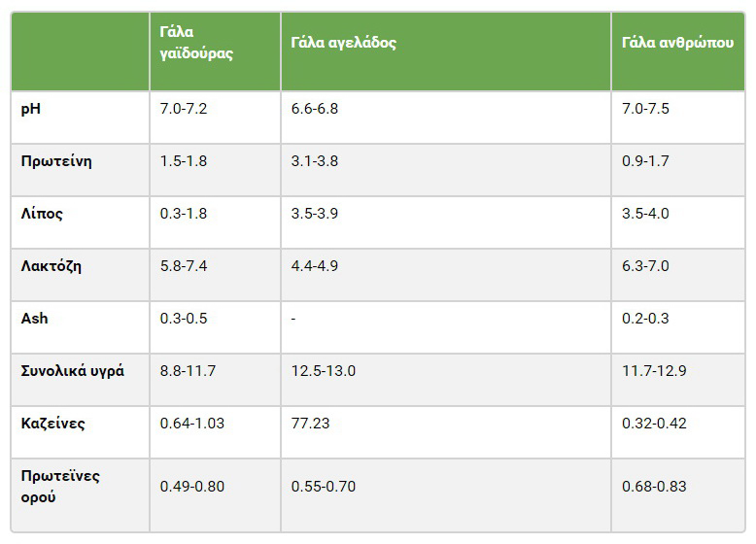Click the 0.3-1.8 fat value

click(184, 214)
